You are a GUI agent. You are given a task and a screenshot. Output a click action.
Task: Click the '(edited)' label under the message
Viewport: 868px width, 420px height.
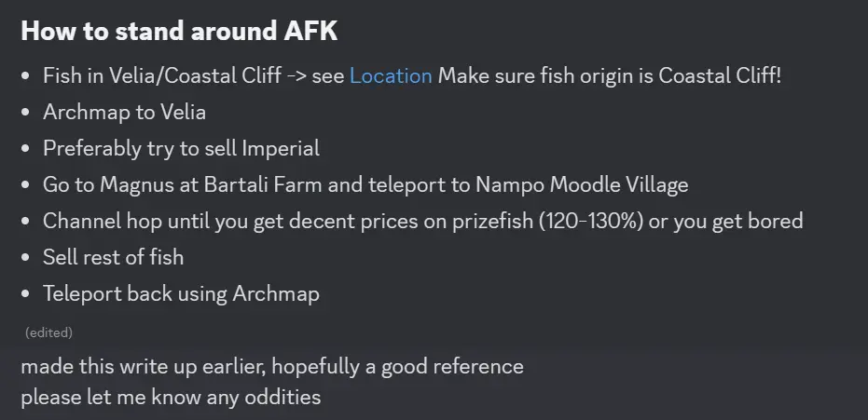coord(48,332)
